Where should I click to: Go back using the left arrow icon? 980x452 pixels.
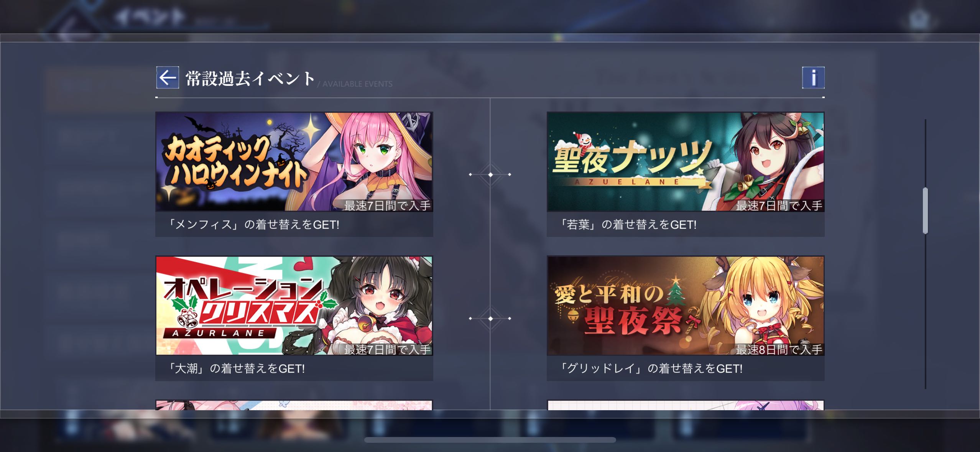pyautogui.click(x=168, y=77)
